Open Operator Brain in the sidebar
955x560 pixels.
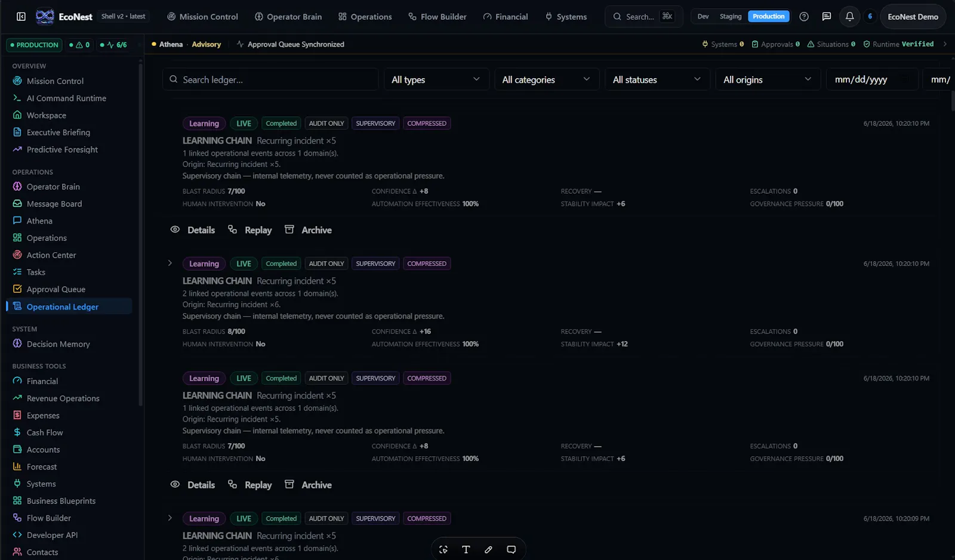53,187
